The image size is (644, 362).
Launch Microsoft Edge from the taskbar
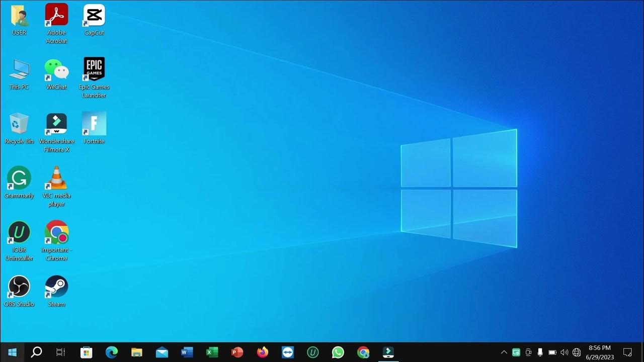(112, 352)
